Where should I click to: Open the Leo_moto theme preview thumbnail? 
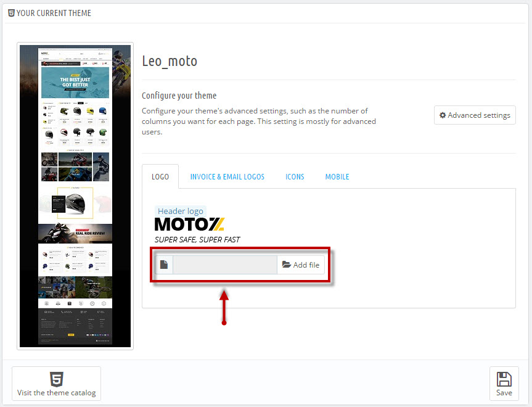[x=75, y=196]
